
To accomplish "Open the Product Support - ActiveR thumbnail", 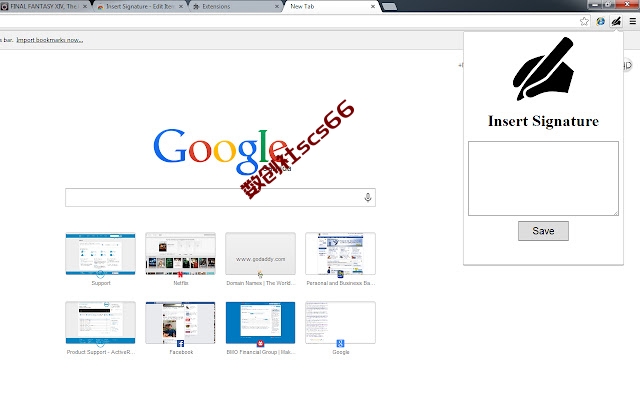I will point(100,322).
